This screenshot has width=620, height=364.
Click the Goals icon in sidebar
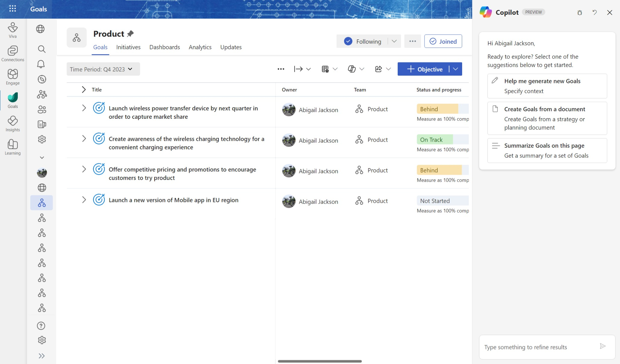point(13,100)
